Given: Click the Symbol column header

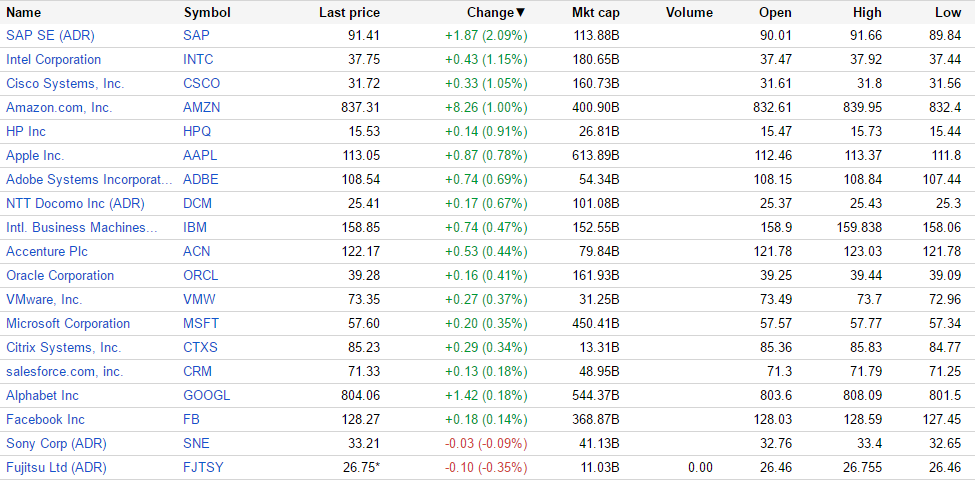Looking at the screenshot, I should [207, 12].
